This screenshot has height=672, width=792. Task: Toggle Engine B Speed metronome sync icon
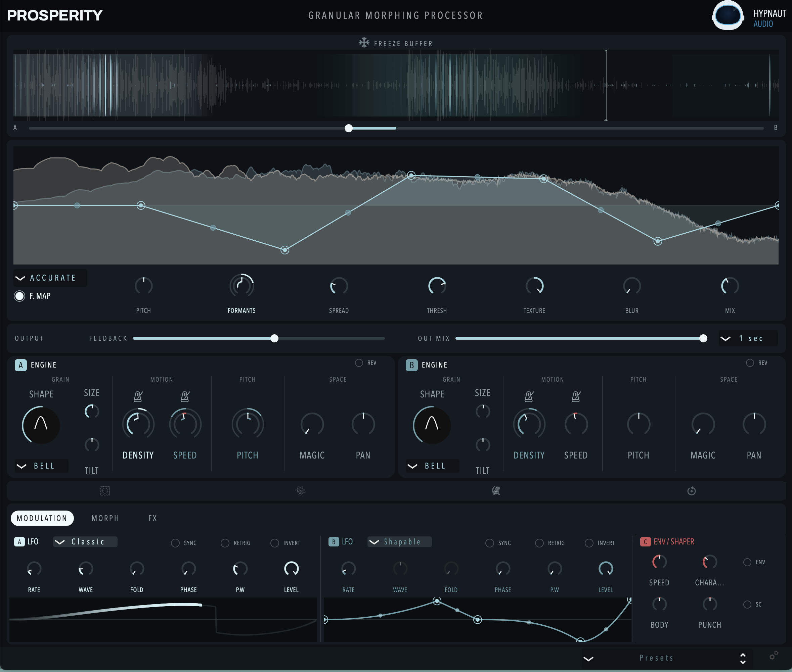[x=576, y=396]
